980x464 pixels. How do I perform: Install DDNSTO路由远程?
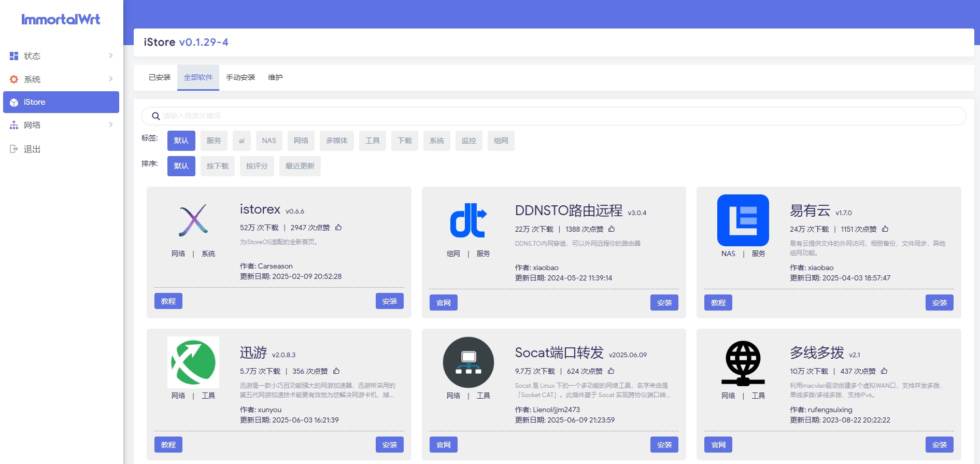tap(664, 303)
